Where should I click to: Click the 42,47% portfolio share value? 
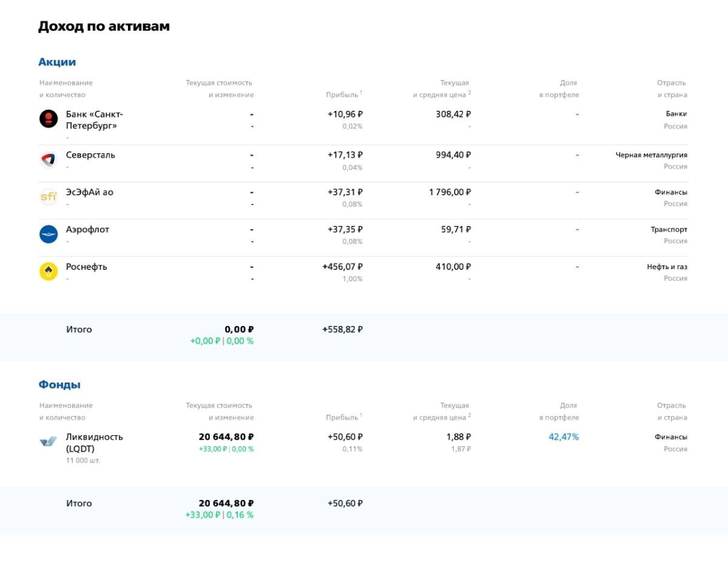564,437
